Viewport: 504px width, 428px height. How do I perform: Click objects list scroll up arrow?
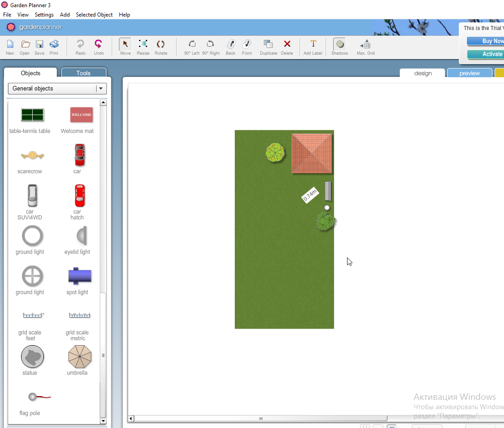click(x=103, y=103)
